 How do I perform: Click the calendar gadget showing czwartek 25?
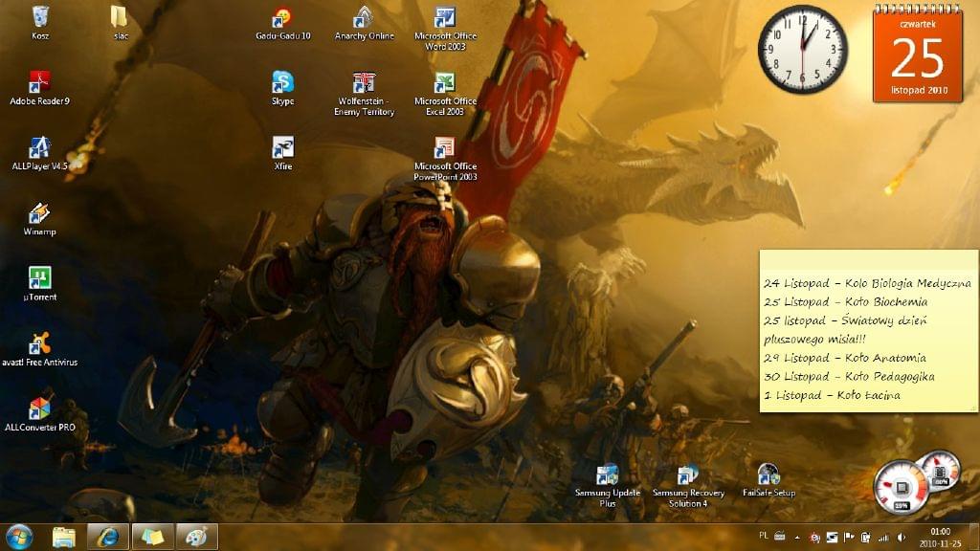918,54
